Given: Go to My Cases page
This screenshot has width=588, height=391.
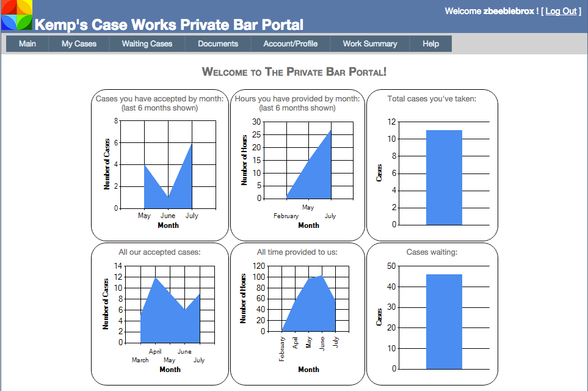Looking at the screenshot, I should point(79,44).
